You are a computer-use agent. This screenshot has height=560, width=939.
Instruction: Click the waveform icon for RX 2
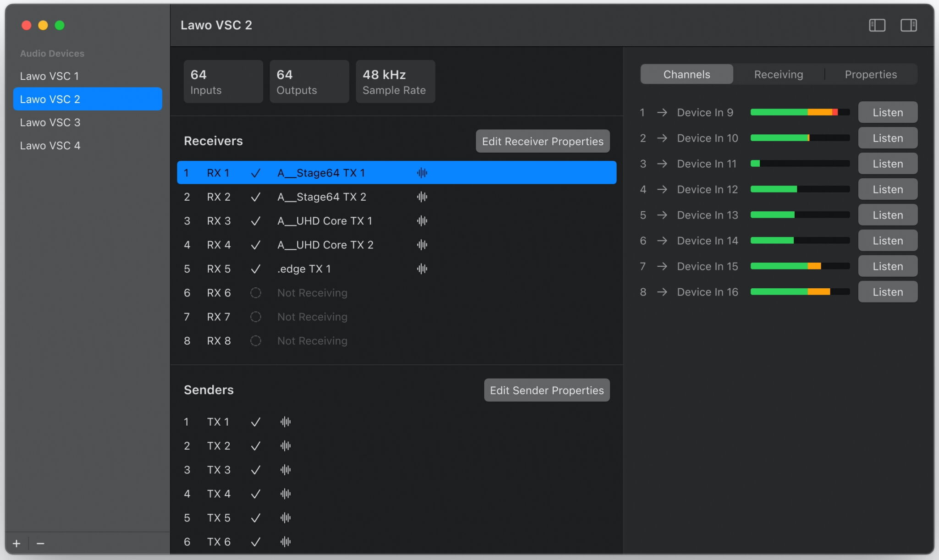[x=422, y=197]
